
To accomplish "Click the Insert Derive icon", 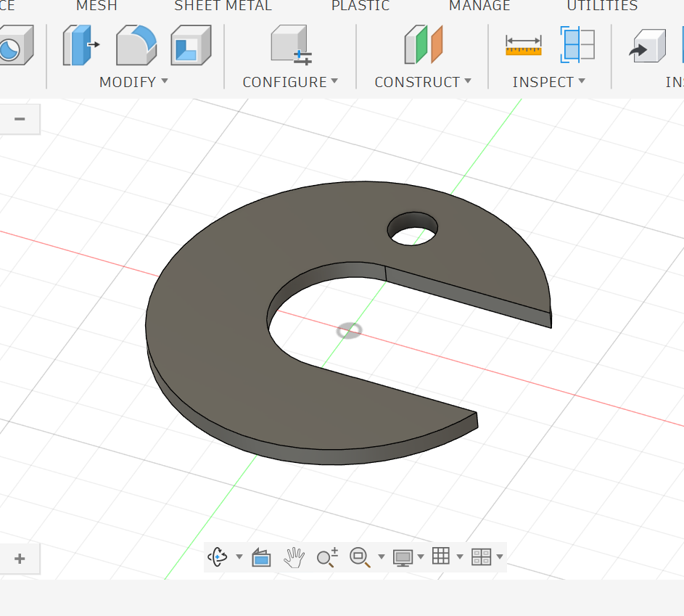I will click(647, 46).
